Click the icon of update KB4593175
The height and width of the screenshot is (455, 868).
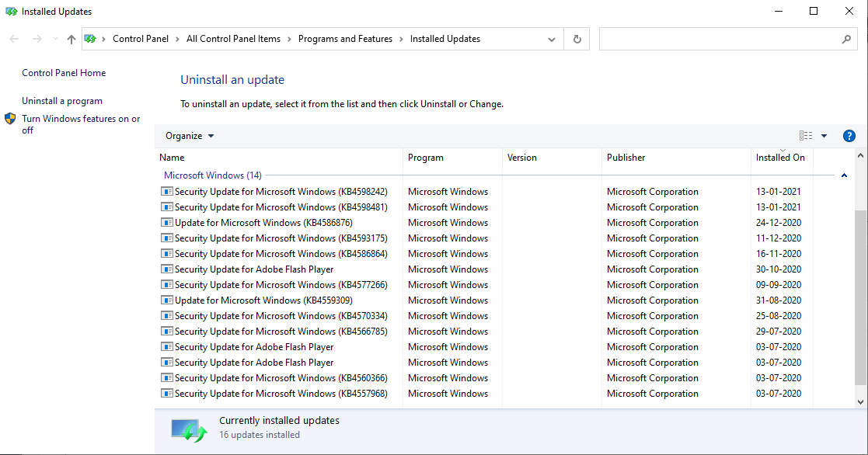coord(166,238)
